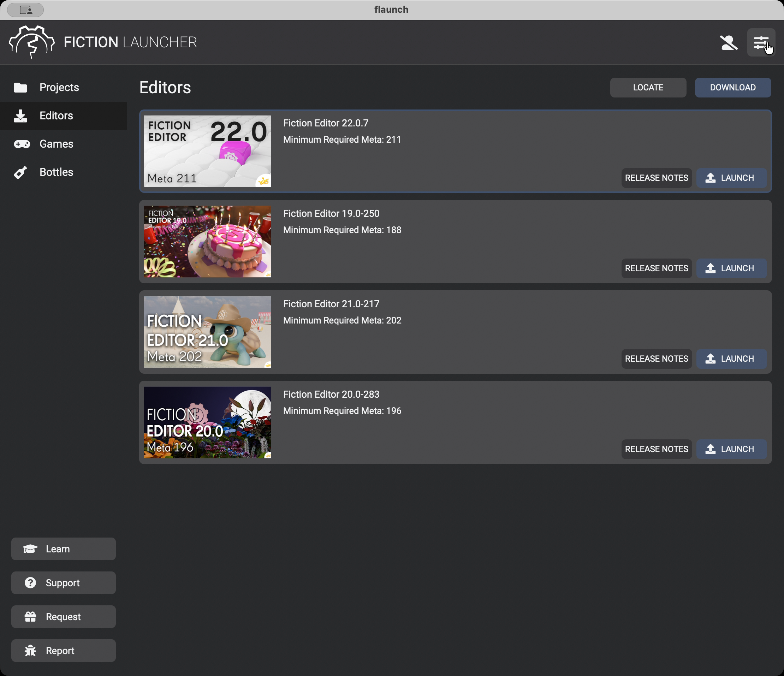Click the graduation cap icon on Learn
The height and width of the screenshot is (676, 784).
30,549
